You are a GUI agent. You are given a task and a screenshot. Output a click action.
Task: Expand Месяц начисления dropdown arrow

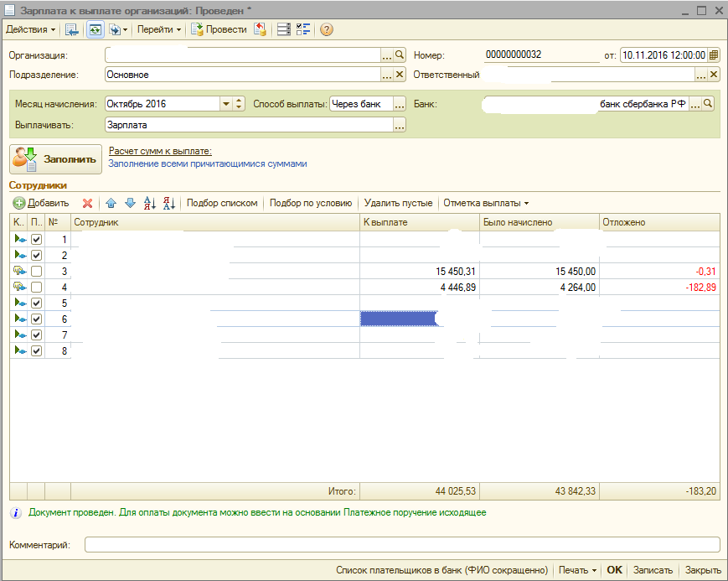[225, 104]
